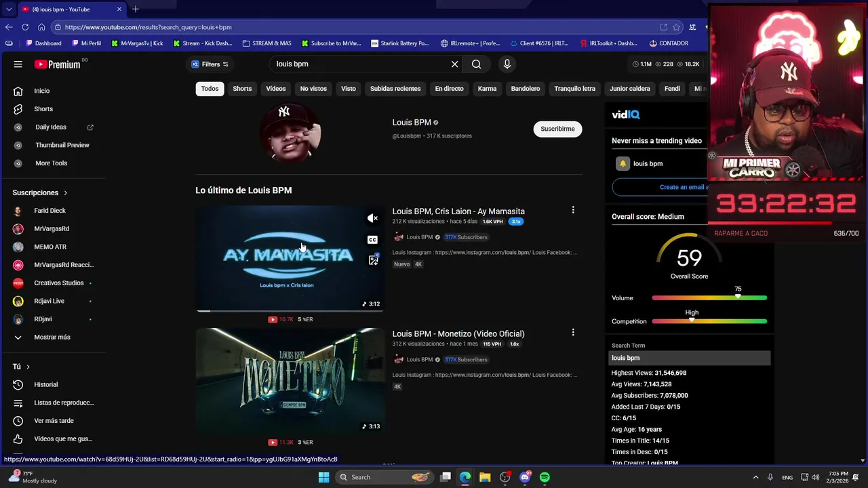868x488 pixels.
Task: Open new browser tab
Action: tap(136, 9)
